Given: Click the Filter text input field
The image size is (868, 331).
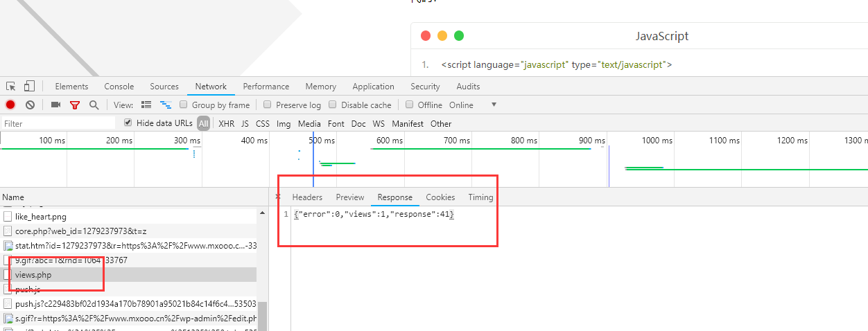Looking at the screenshot, I should tap(59, 124).
